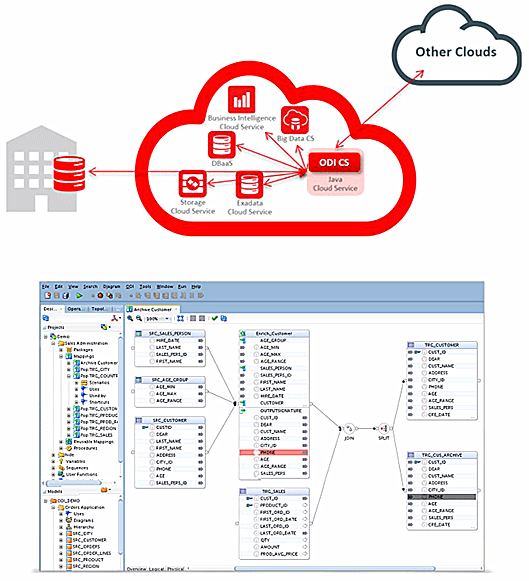Image resolution: width=529 pixels, height=581 pixels.
Task: Select the Archive Customer editor tab
Action: pos(152,309)
